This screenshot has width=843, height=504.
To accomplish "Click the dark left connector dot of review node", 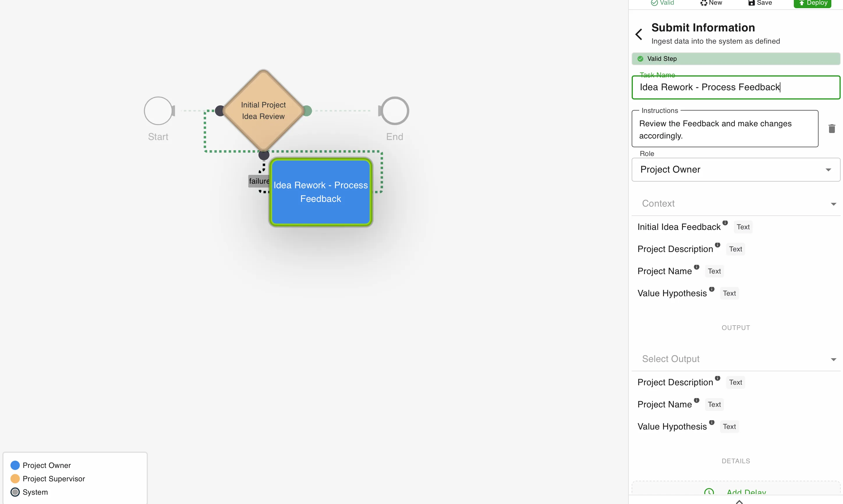I will [220, 111].
